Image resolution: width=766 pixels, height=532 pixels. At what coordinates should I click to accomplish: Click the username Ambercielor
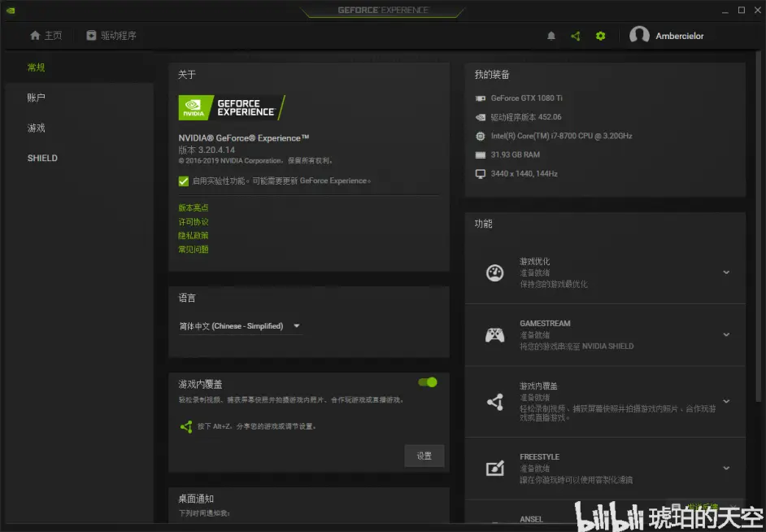680,36
